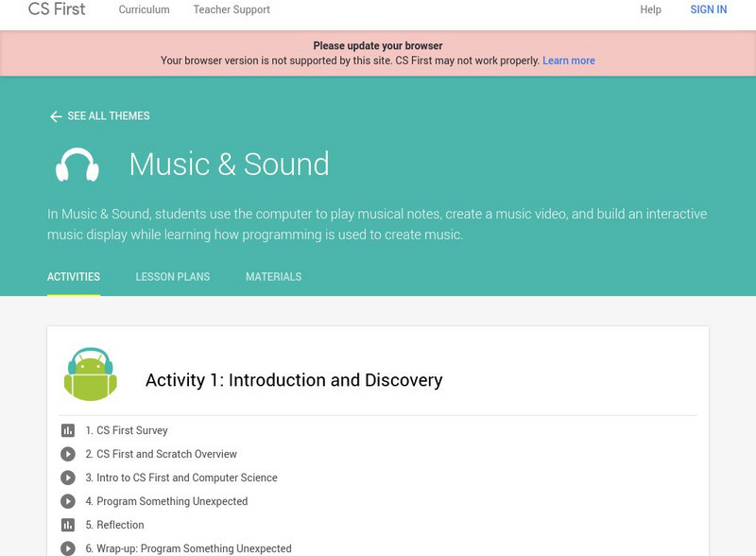This screenshot has height=556, width=756.
Task: Click the SIGN IN button
Action: tap(708, 9)
